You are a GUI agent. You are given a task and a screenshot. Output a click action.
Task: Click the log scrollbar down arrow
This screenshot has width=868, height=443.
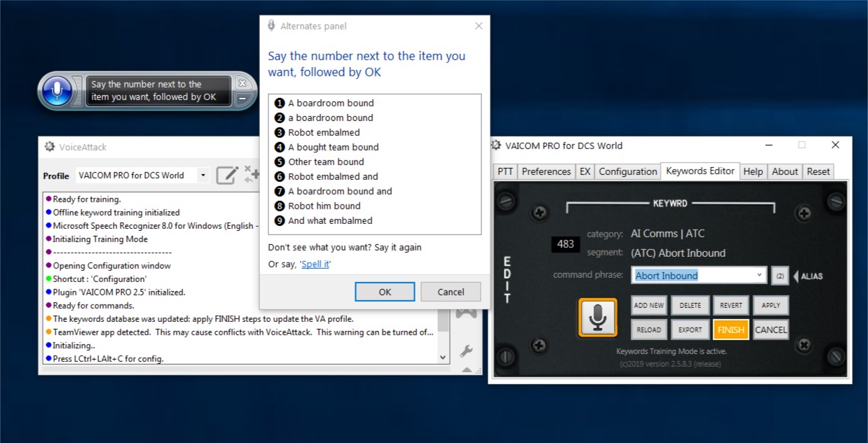443,357
